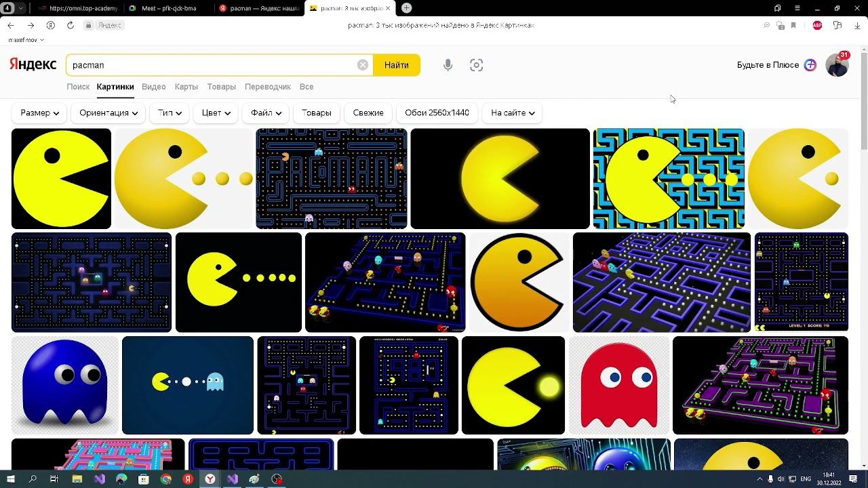The height and width of the screenshot is (488, 868).
Task: Expand the Ориентация filter dropdown
Action: [x=108, y=113]
